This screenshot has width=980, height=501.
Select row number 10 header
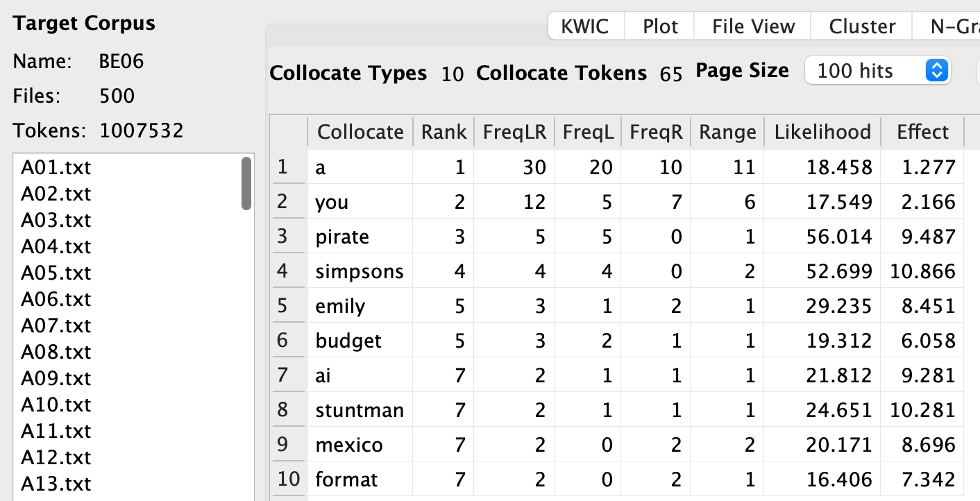click(289, 479)
